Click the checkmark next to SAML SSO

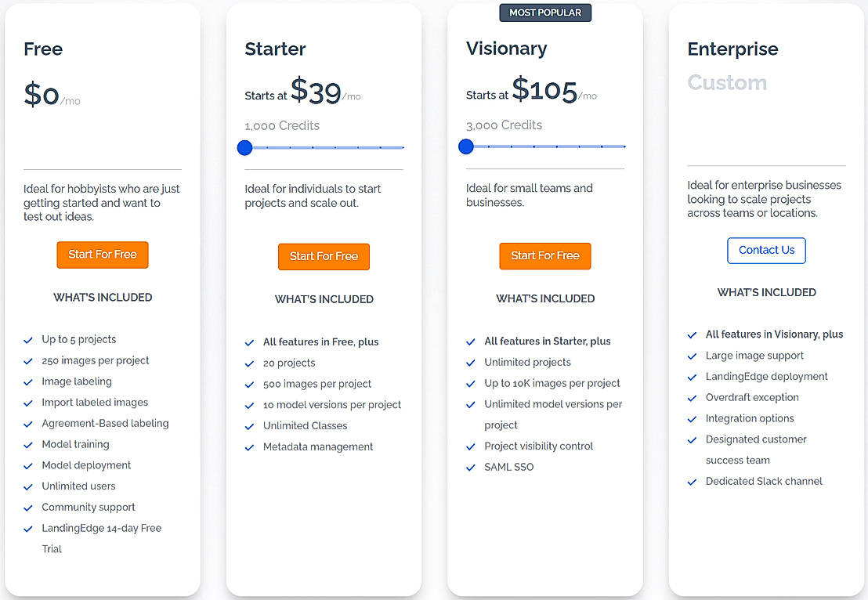(471, 466)
